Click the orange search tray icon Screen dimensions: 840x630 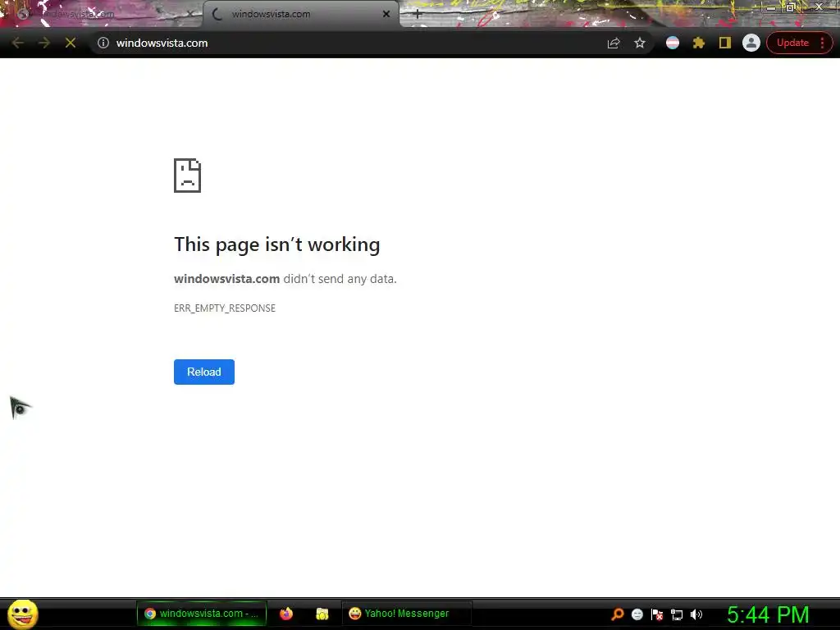(x=617, y=614)
